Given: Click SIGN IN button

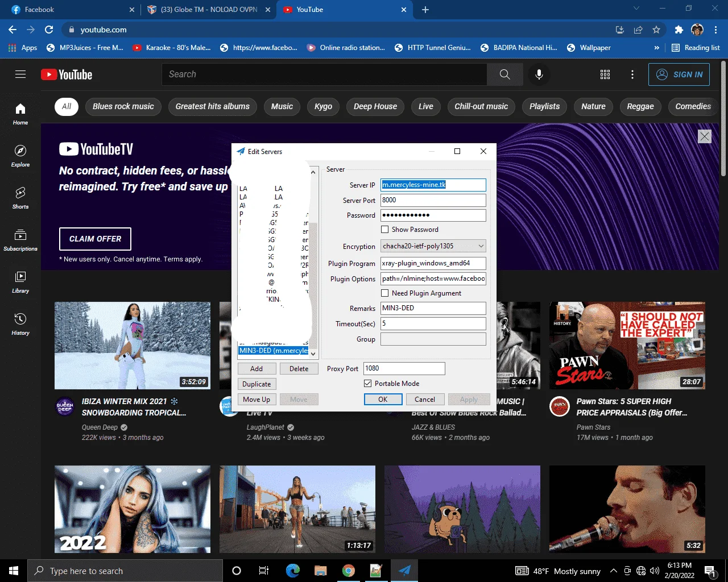Looking at the screenshot, I should (679, 74).
